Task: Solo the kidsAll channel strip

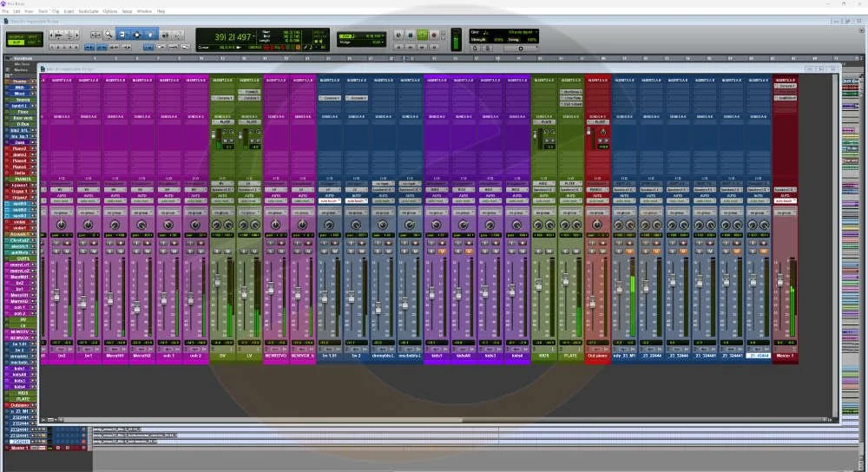Action: point(458,251)
